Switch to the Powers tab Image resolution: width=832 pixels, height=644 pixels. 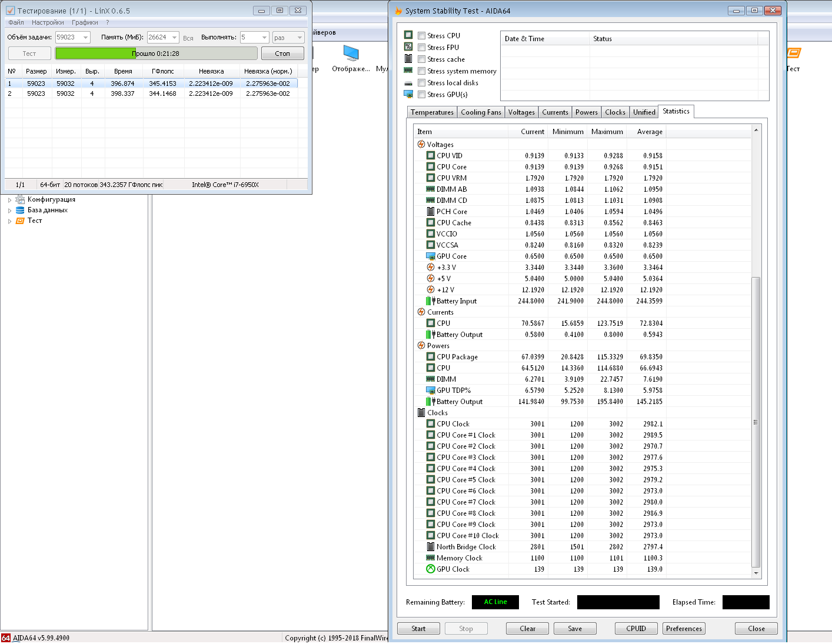click(586, 112)
